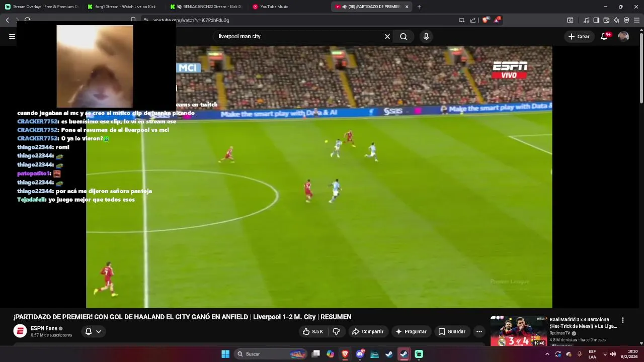This screenshot has height=362, width=644.
Task: Open the ESP LAA language switcher
Action: pyautogui.click(x=592, y=354)
